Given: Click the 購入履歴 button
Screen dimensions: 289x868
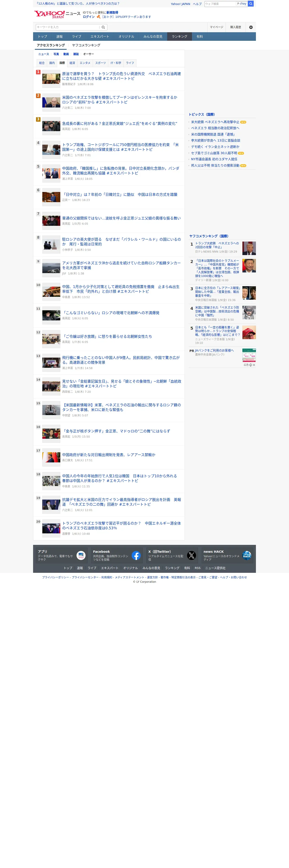Looking at the screenshot, I should point(235,27).
